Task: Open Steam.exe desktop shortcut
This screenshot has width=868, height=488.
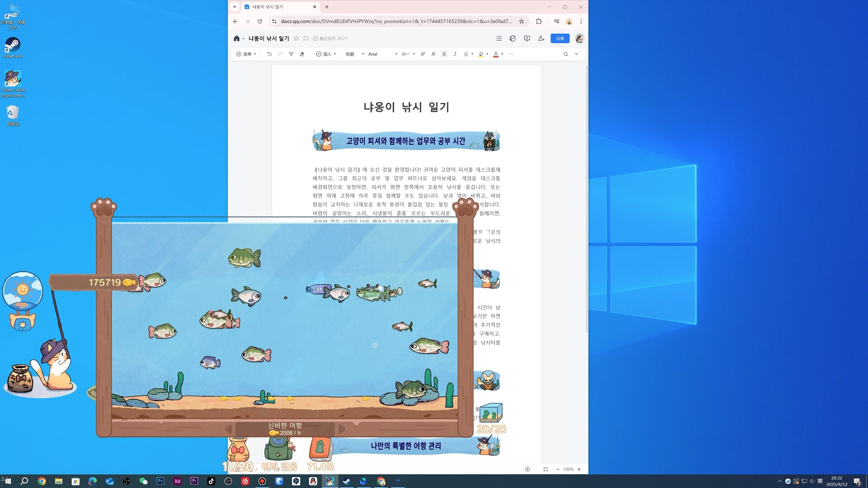Action: tap(13, 47)
